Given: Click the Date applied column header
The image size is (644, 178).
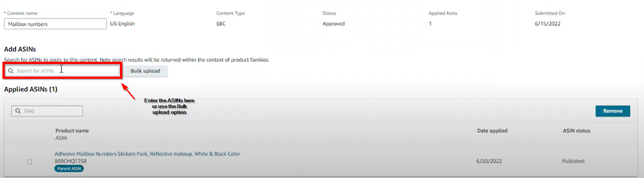Looking at the screenshot, I should (492, 131).
